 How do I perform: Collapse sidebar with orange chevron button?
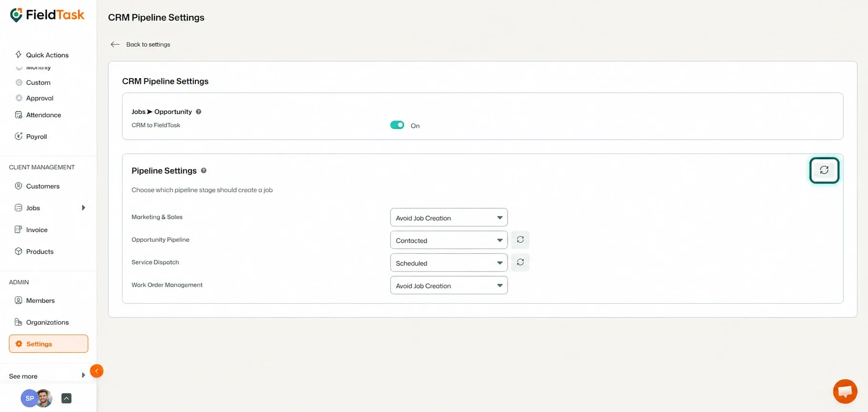[x=97, y=371]
